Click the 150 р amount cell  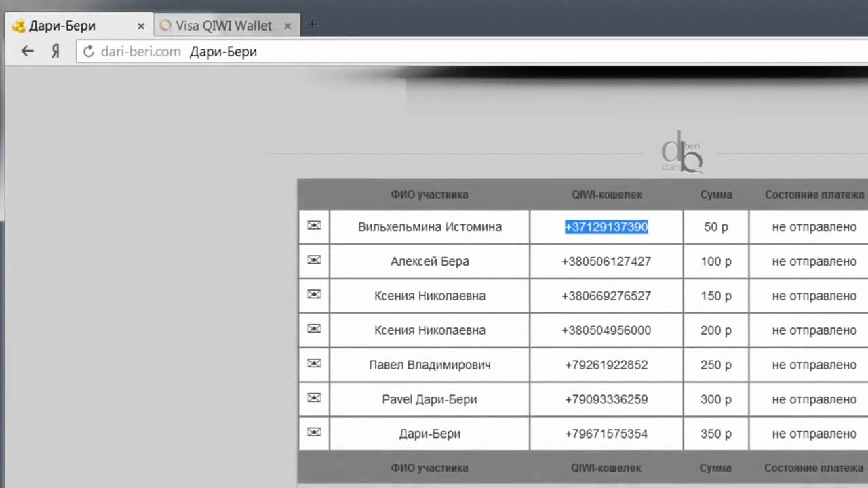(716, 296)
